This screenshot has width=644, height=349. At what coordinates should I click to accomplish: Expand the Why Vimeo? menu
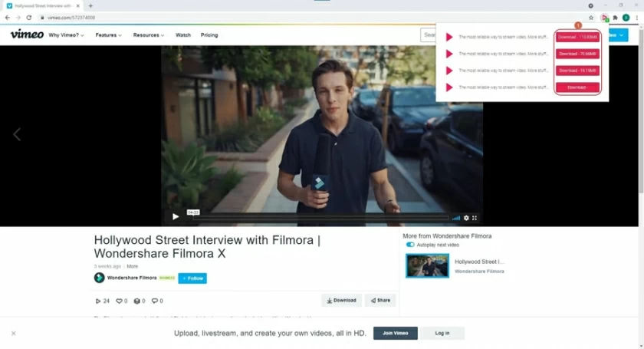pos(66,35)
